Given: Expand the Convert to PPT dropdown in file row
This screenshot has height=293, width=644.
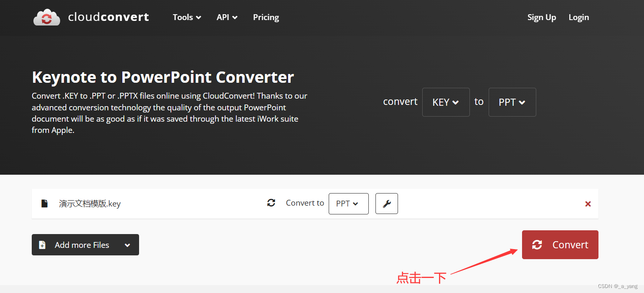Looking at the screenshot, I should pos(349,204).
